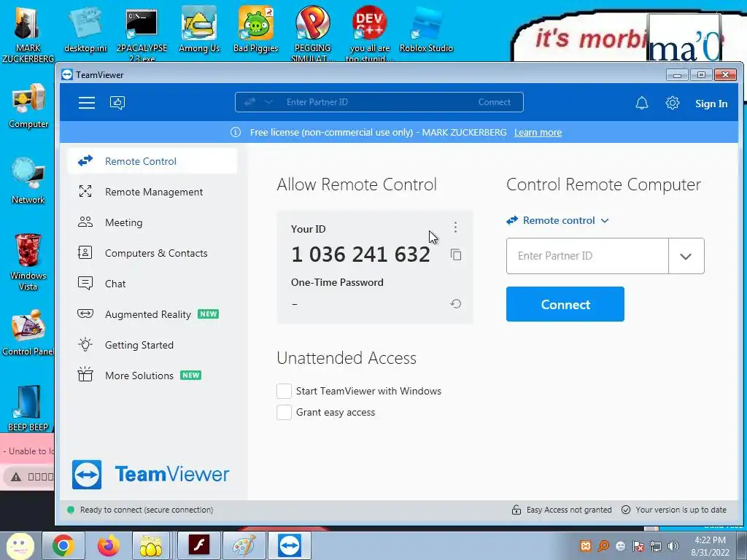Viewport: 747px width, 560px height.
Task: Open the Chat section
Action: (x=152, y=284)
